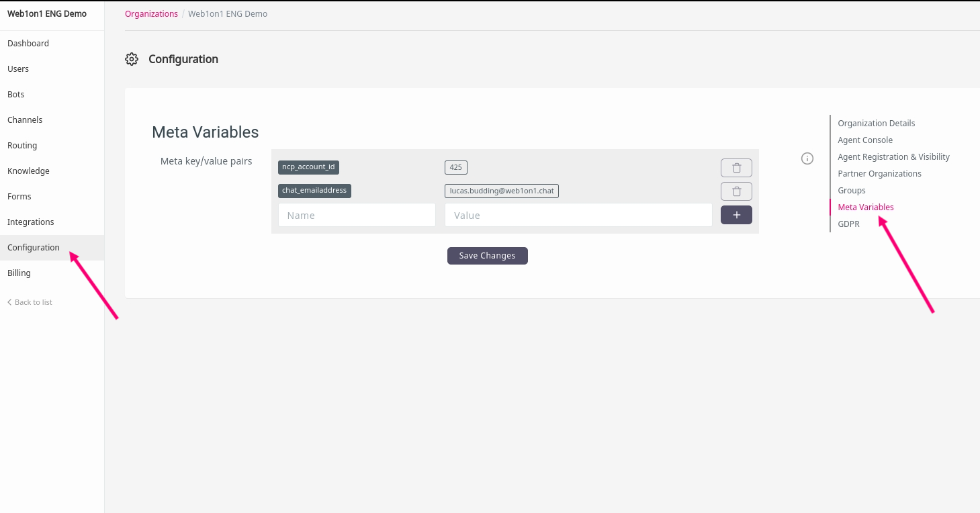The height and width of the screenshot is (513, 980).
Task: Delete the ncp_account_id meta variable
Action: tap(736, 168)
